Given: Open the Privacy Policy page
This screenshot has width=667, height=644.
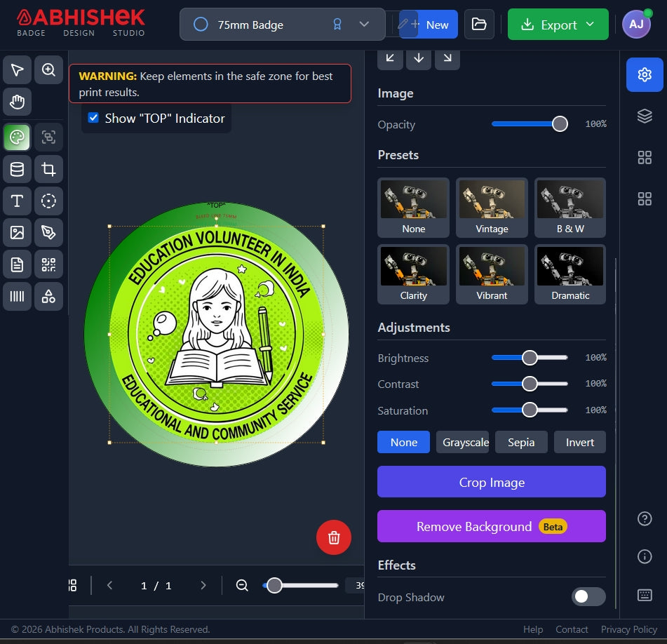Looking at the screenshot, I should [x=628, y=629].
